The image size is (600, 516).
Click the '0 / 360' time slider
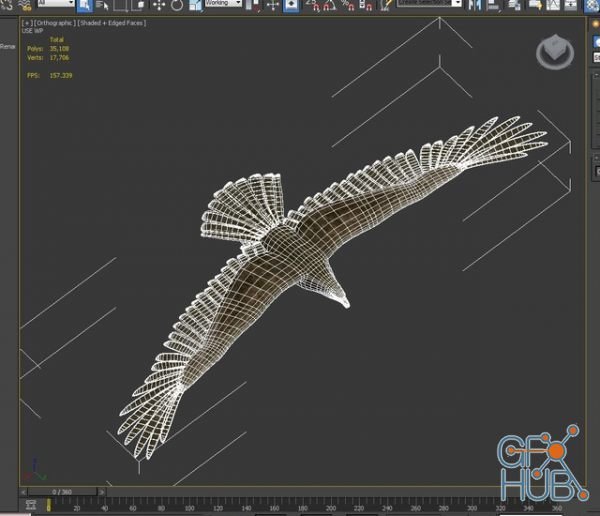[x=62, y=492]
